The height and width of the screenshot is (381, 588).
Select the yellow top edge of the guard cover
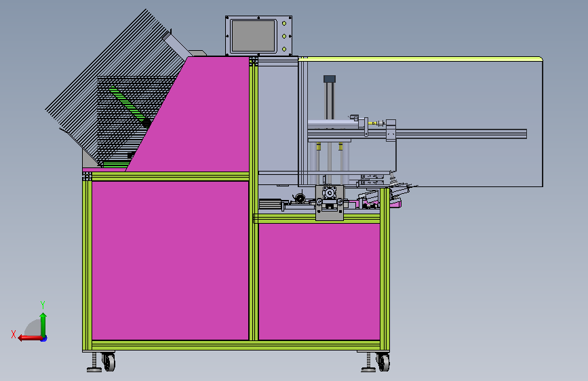pyautogui.click(x=420, y=59)
